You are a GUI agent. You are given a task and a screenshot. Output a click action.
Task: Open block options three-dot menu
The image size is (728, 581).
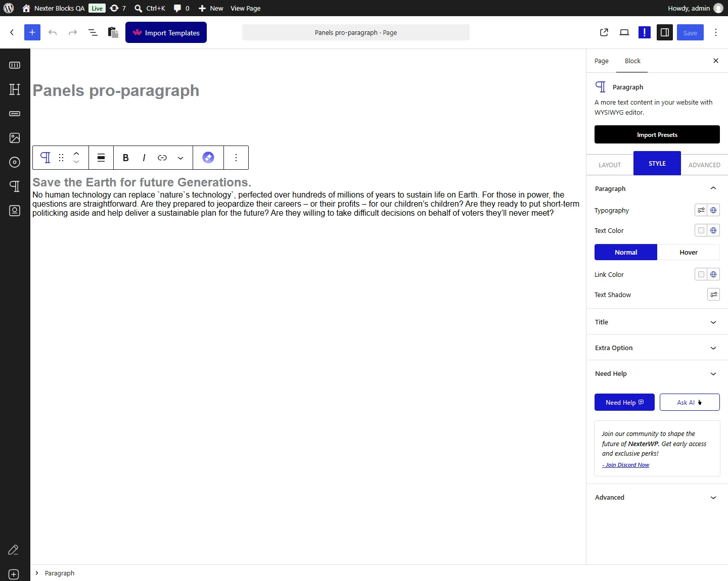236,158
